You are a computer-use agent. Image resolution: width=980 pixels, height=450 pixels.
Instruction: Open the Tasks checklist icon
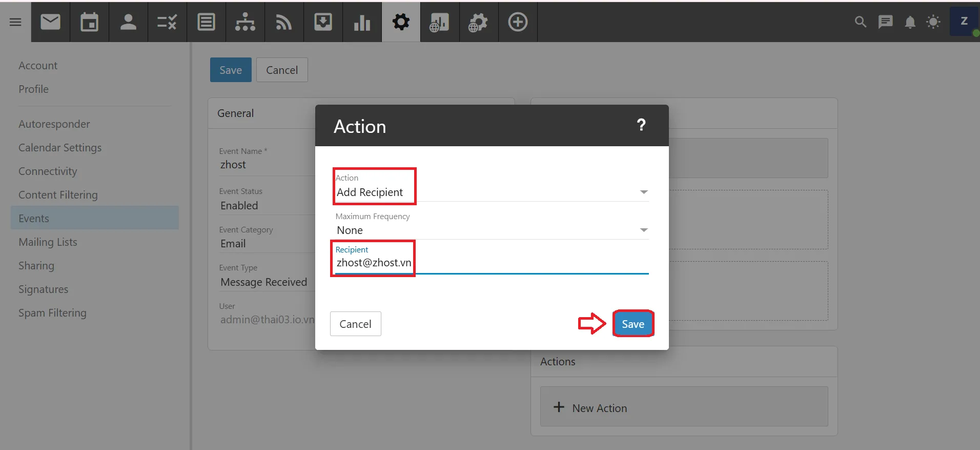[x=167, y=22]
